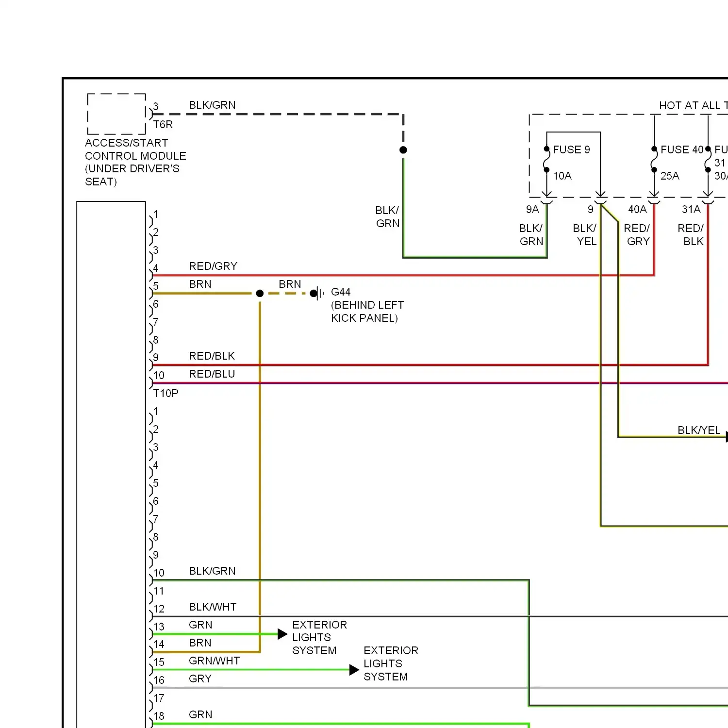Screen dimensions: 728x728
Task: Click GRY label on pin 16
Action: tap(200, 678)
